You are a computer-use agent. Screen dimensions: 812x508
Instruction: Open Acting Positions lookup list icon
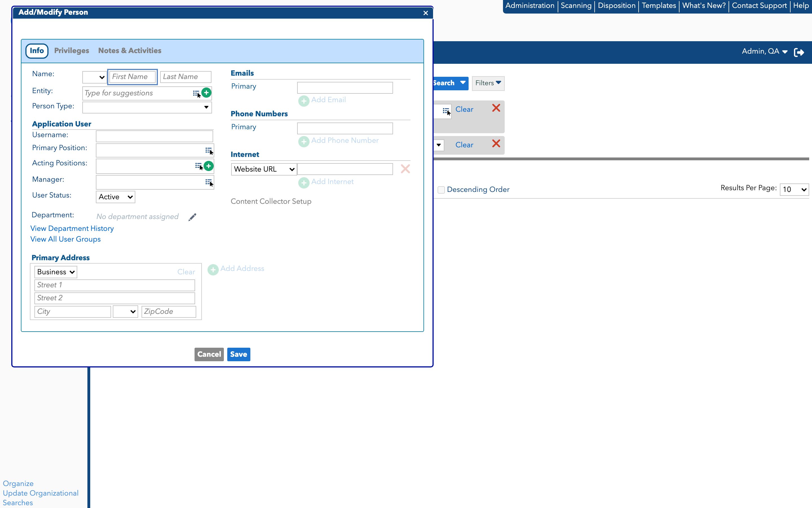(199, 166)
